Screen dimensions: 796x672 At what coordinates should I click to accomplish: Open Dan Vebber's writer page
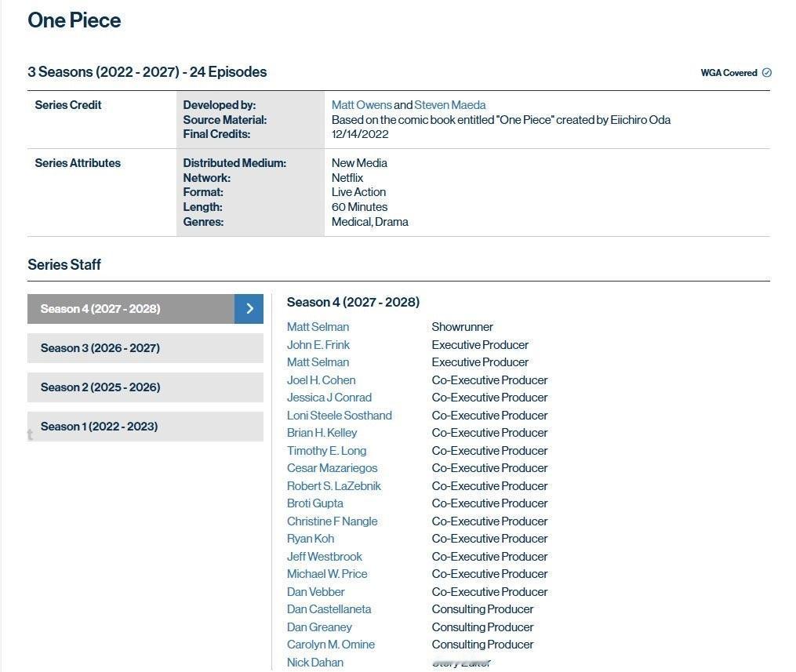tap(316, 592)
